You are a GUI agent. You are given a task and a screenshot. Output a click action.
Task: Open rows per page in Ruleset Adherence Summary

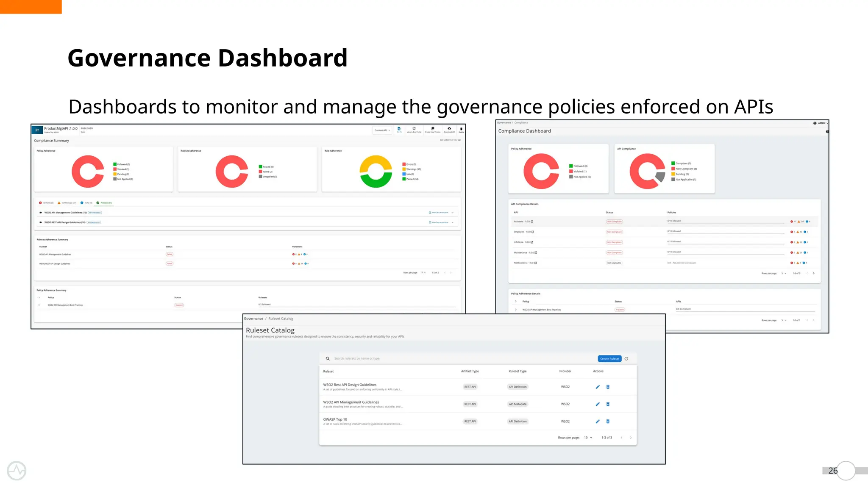pyautogui.click(x=423, y=273)
